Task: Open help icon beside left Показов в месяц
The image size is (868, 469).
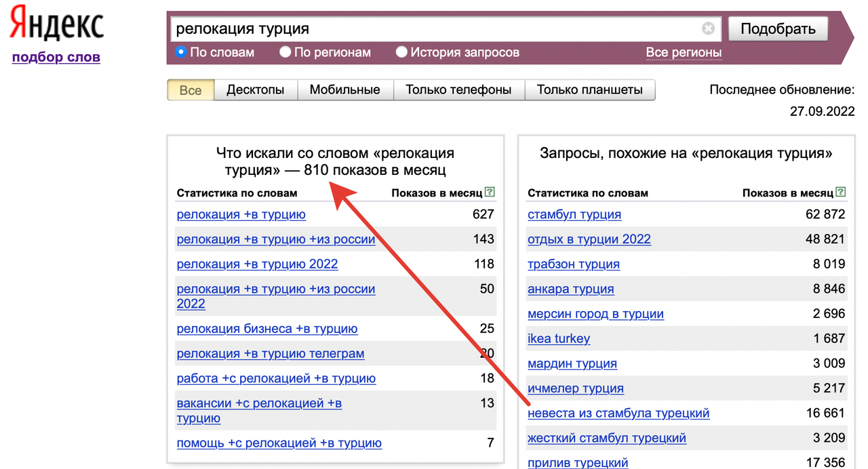Action: 490,192
